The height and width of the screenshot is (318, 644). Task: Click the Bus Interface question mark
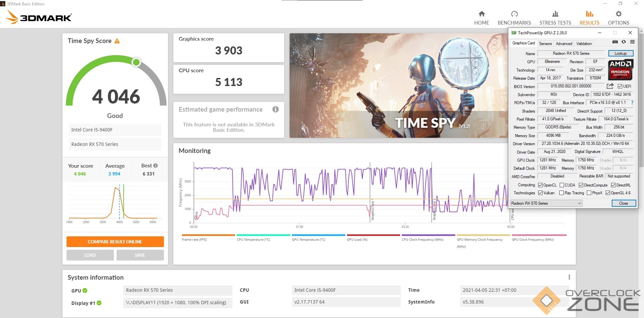632,103
